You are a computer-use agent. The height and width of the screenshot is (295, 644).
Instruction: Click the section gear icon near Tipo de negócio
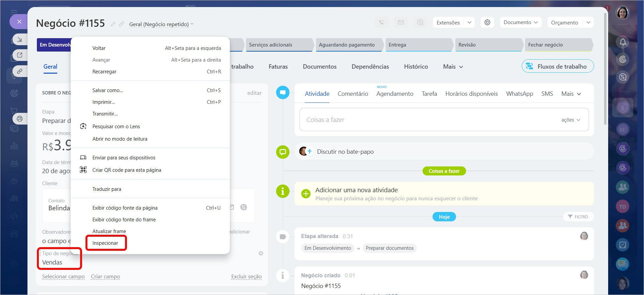[261, 253]
